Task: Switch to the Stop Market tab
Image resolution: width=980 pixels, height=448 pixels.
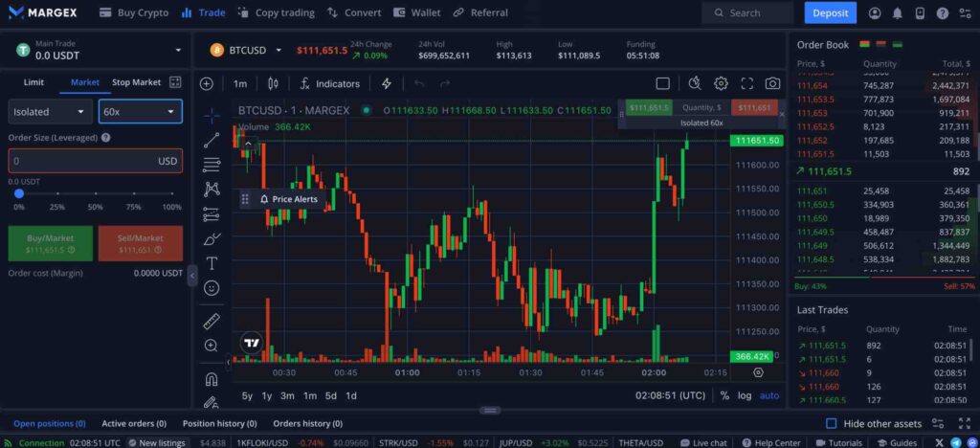Action: pyautogui.click(x=136, y=82)
